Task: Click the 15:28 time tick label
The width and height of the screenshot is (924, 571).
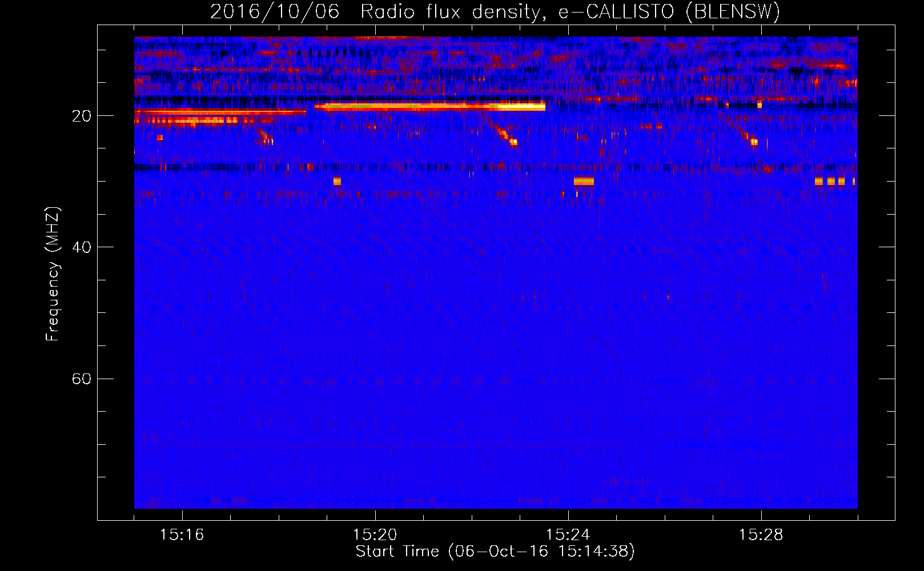Action: point(761,535)
